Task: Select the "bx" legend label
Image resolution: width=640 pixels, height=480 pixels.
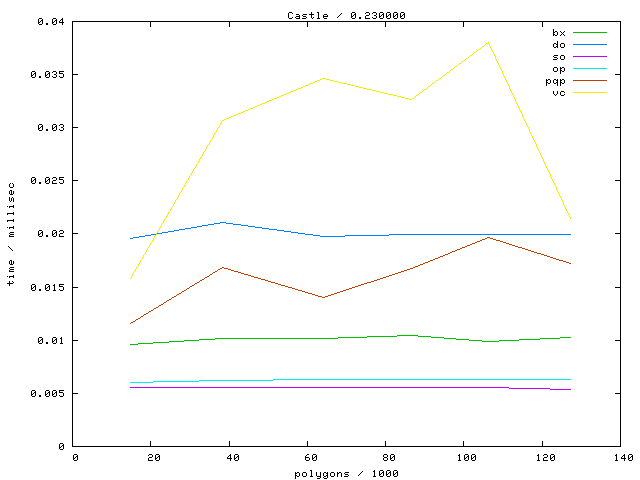Action: 558,33
